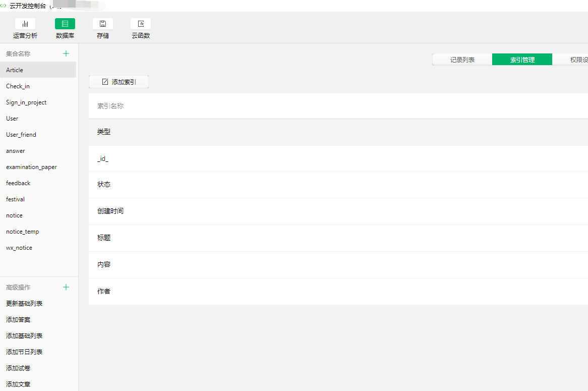Viewport: 588px width, 391px height.
Task: Open the 添加基础列表 operation
Action: pos(24,336)
